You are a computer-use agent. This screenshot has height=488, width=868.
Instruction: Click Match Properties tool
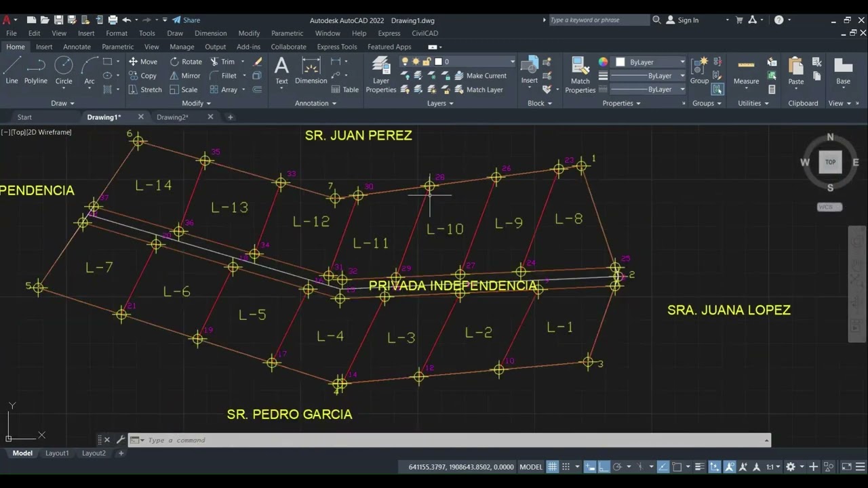point(580,75)
